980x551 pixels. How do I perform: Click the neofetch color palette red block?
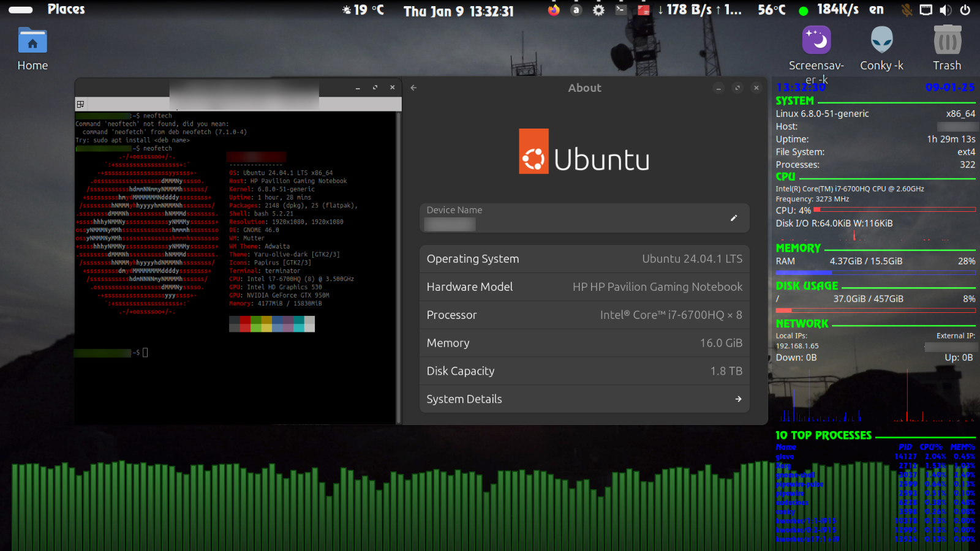point(245,324)
